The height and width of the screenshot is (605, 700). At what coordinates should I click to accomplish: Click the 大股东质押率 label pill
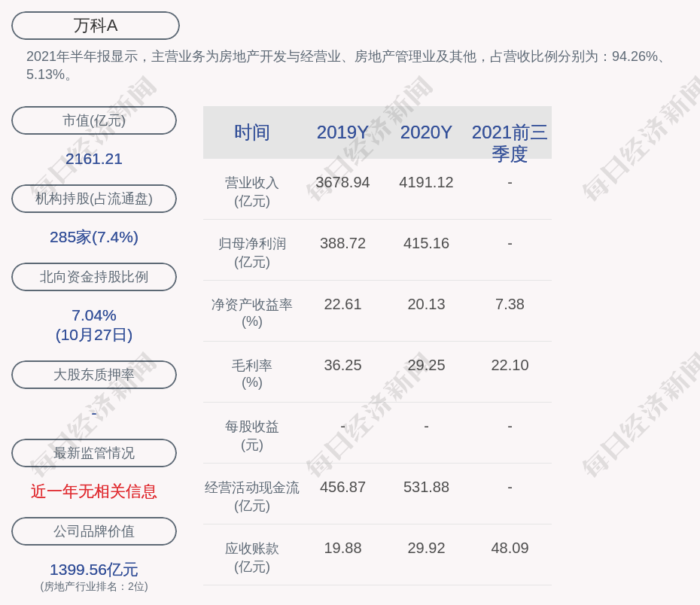tap(94, 375)
